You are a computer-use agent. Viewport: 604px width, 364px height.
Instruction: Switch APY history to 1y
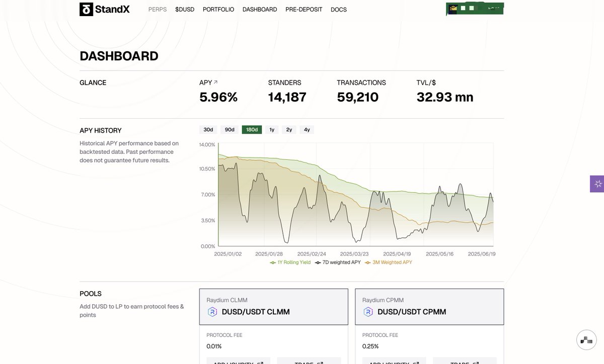(272, 130)
